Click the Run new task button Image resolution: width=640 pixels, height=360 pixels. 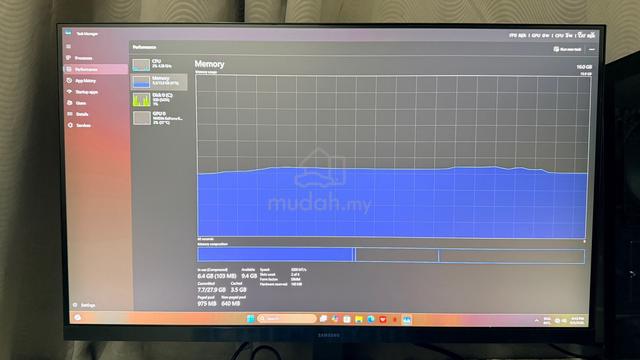[x=567, y=49]
